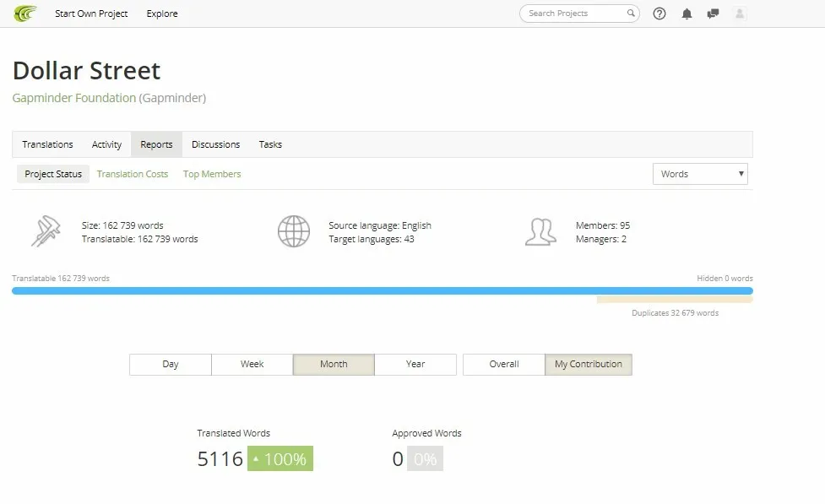Image resolution: width=825 pixels, height=504 pixels.
Task: Click 'Hidden 0 words' label
Action: (725, 279)
